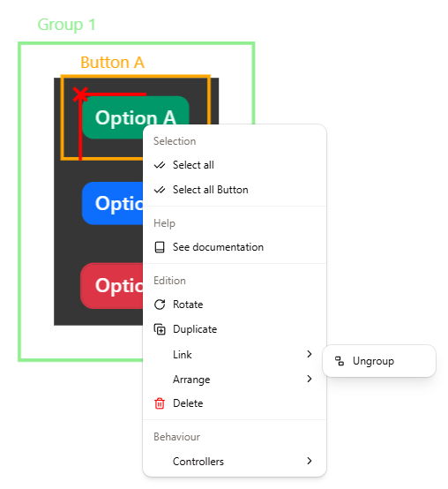448x489 pixels.
Task: Click the red trash can Delete icon
Action: [x=160, y=403]
